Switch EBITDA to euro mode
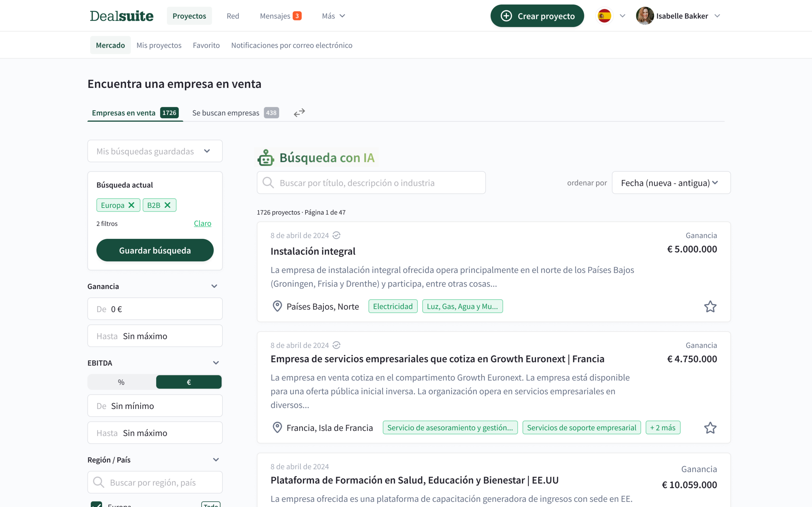The height and width of the screenshot is (507, 812). pyautogui.click(x=189, y=382)
